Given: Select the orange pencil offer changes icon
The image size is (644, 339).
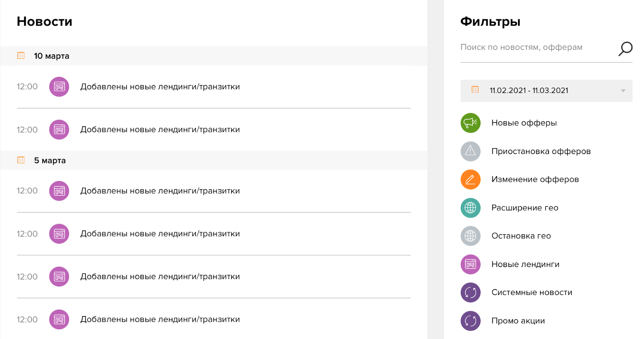Looking at the screenshot, I should (470, 179).
